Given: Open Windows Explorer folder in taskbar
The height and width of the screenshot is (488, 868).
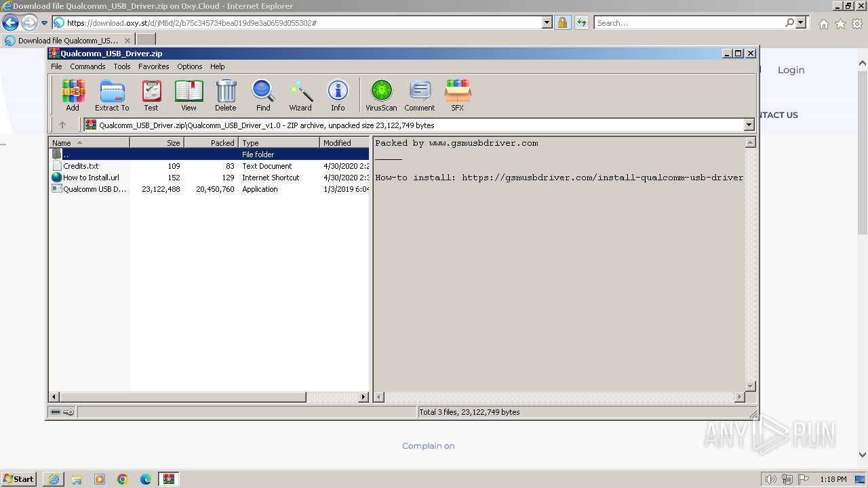Looking at the screenshot, I should pos(77,479).
